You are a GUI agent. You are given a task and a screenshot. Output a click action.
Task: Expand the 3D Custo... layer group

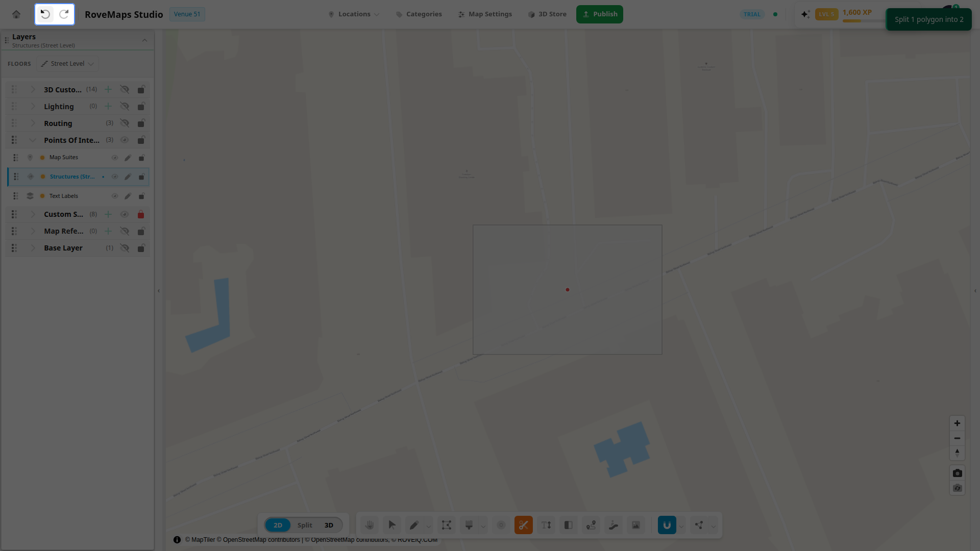33,90
